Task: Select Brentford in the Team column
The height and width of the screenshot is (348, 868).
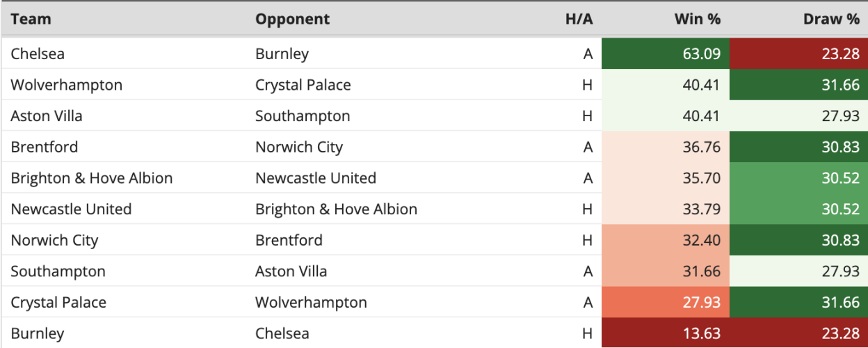Action: tap(45, 147)
